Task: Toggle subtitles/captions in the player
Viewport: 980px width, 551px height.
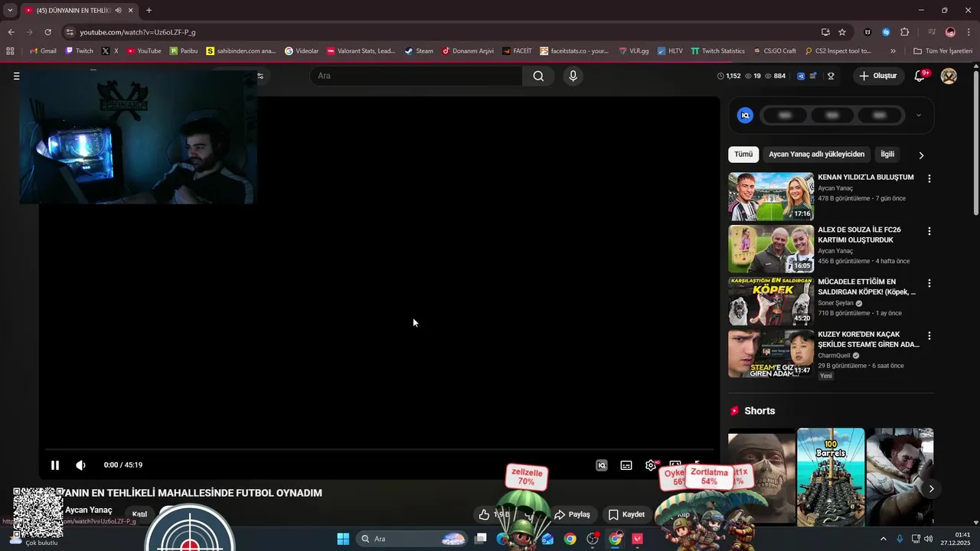Action: pos(626,465)
